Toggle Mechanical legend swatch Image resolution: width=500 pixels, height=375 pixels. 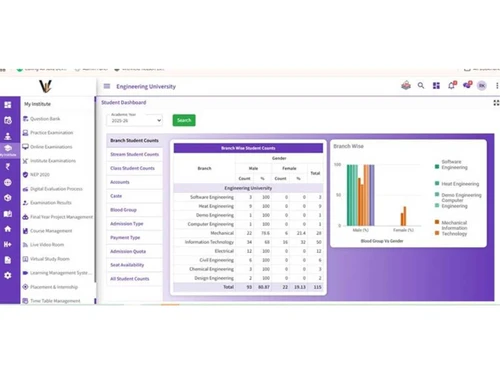pyautogui.click(x=437, y=222)
